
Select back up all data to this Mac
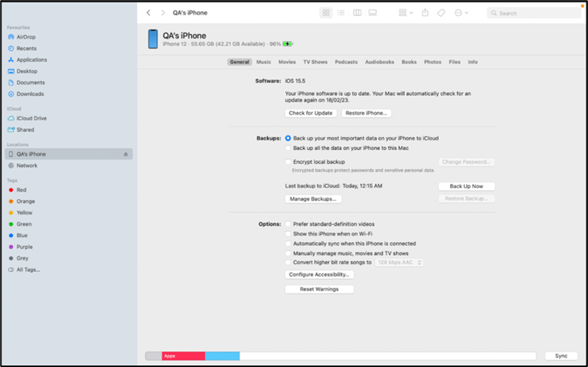[288, 148]
